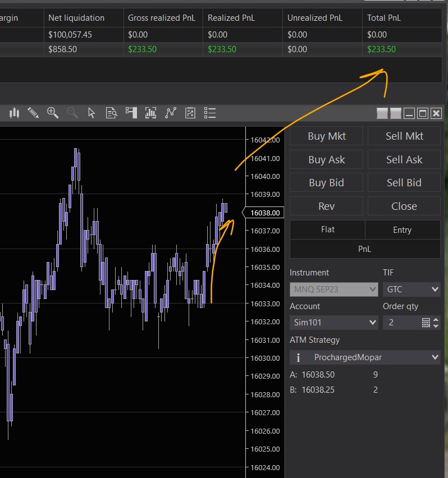Open the Data Box document-search icon

(111, 113)
